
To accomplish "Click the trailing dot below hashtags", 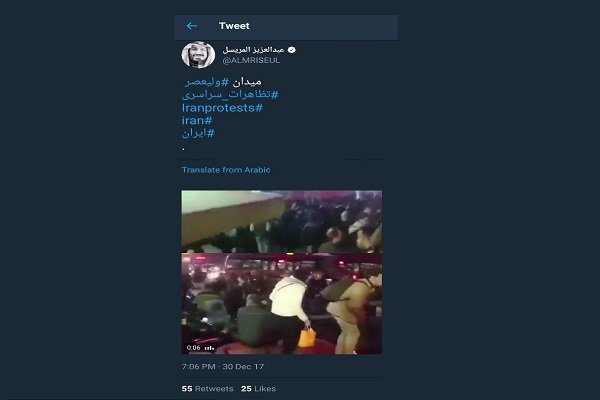I will (x=184, y=149).
